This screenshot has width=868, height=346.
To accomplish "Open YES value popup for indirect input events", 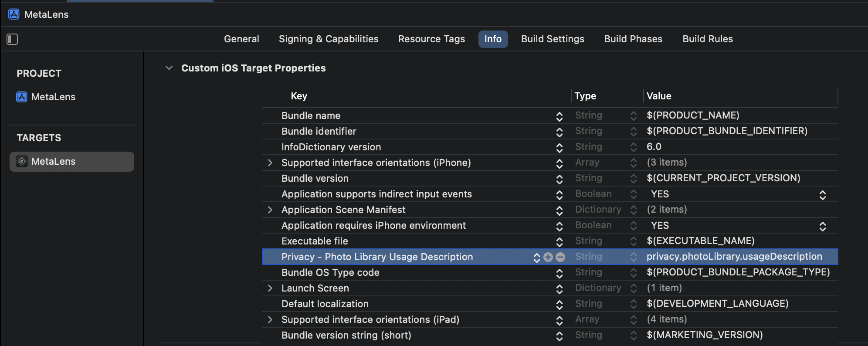I will click(x=822, y=195).
